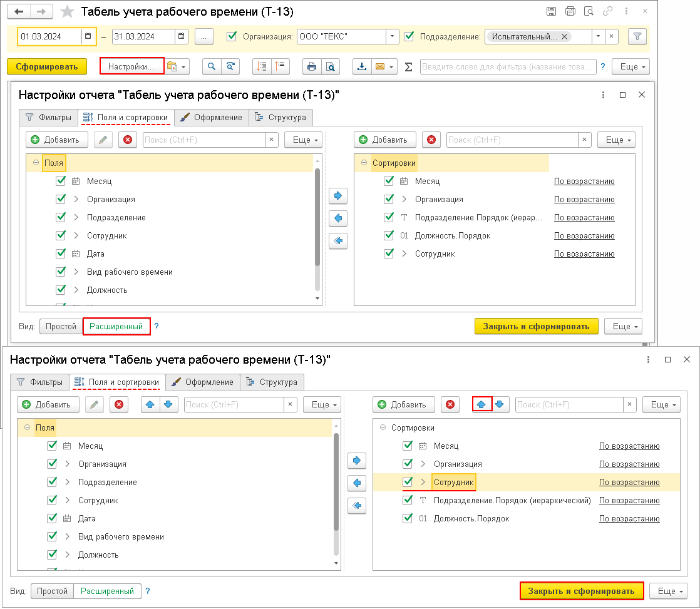Open the report variants dropdown next to Настройки
This screenshot has height=609, width=700.
(178, 66)
